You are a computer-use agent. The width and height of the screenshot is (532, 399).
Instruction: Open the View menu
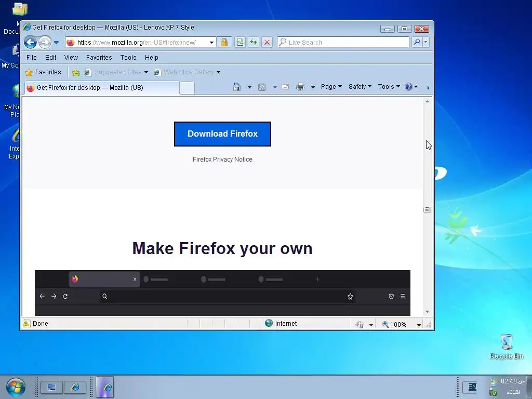(71, 57)
